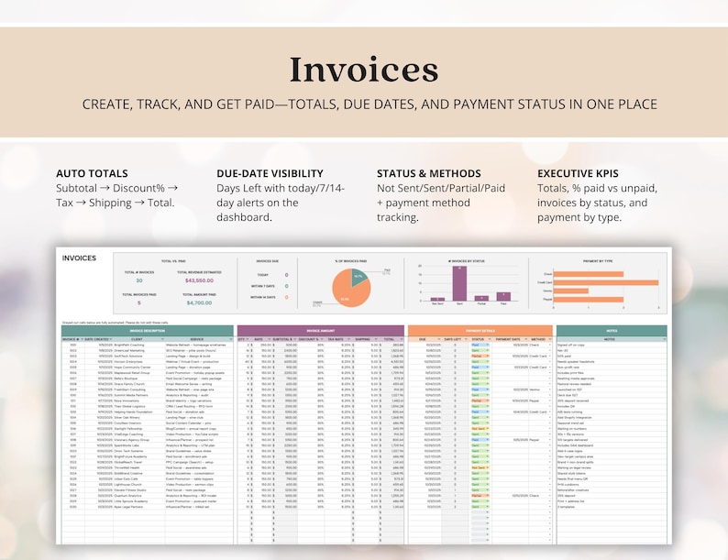
Task: Click the green Paid slice of the pie chart
Action: click(x=358, y=277)
